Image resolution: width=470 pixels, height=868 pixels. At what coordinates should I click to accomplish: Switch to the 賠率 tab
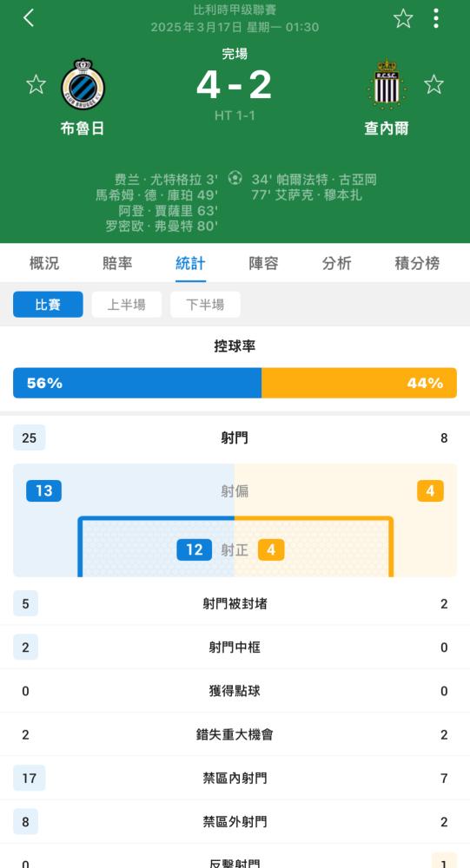point(117,263)
